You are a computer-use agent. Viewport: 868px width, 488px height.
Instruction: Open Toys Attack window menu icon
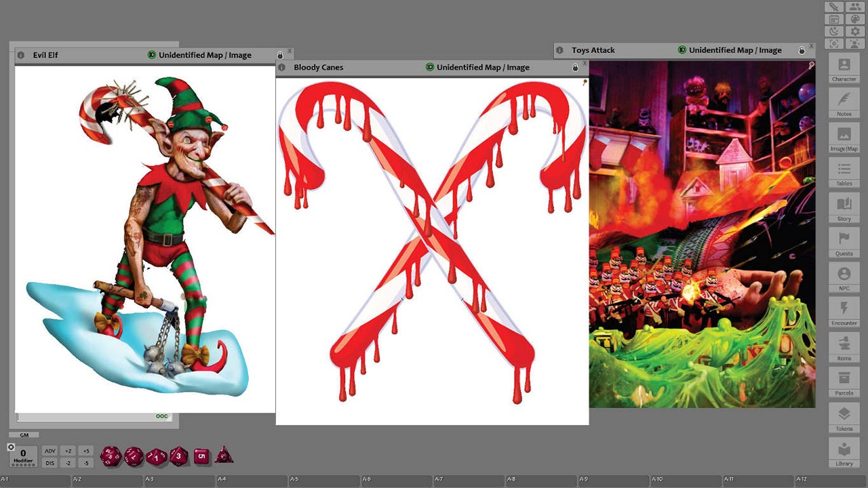pos(560,51)
